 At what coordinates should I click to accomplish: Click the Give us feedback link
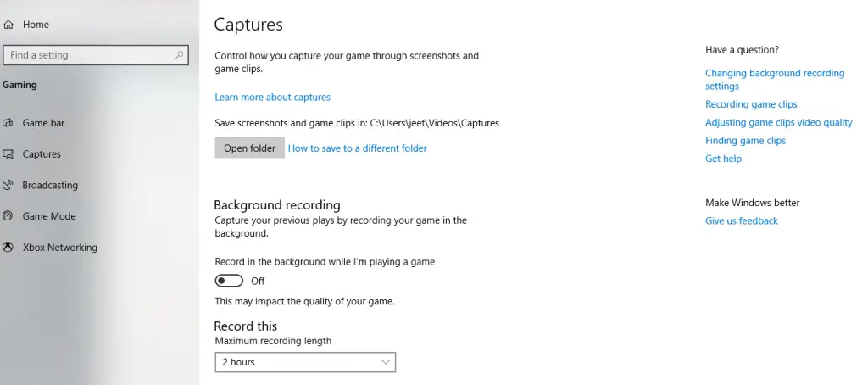click(741, 220)
